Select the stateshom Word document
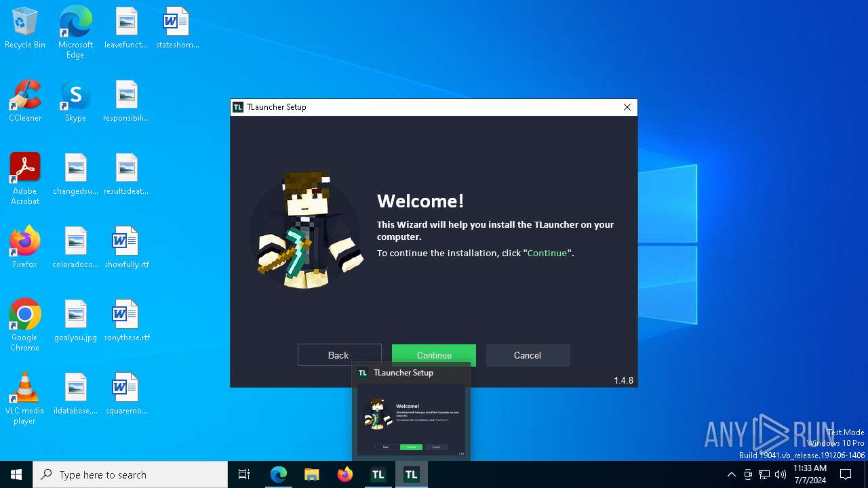This screenshot has height=488, width=868. (177, 28)
